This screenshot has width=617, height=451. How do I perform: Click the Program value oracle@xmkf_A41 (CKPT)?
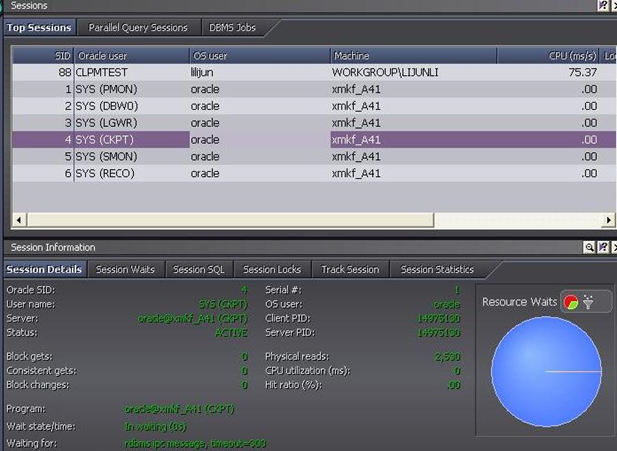click(x=179, y=409)
